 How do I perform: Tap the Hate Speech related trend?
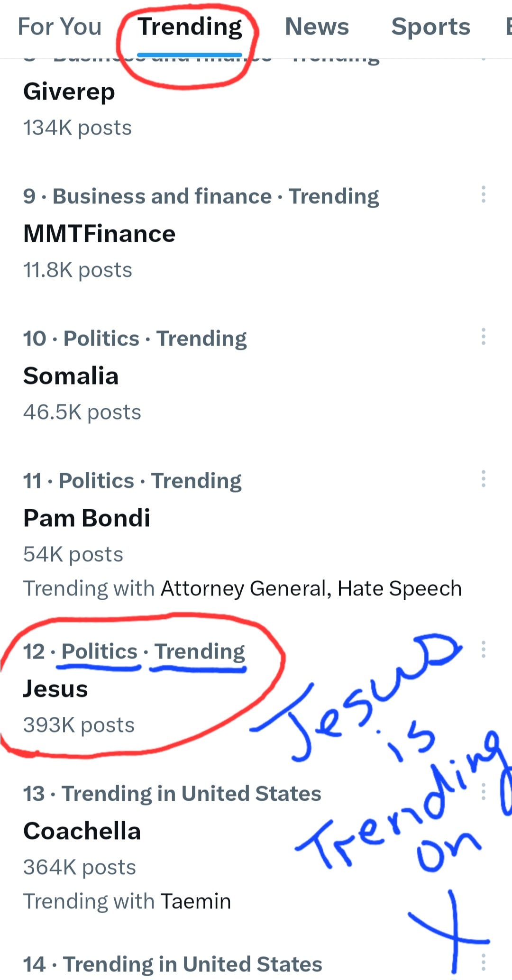tap(399, 588)
